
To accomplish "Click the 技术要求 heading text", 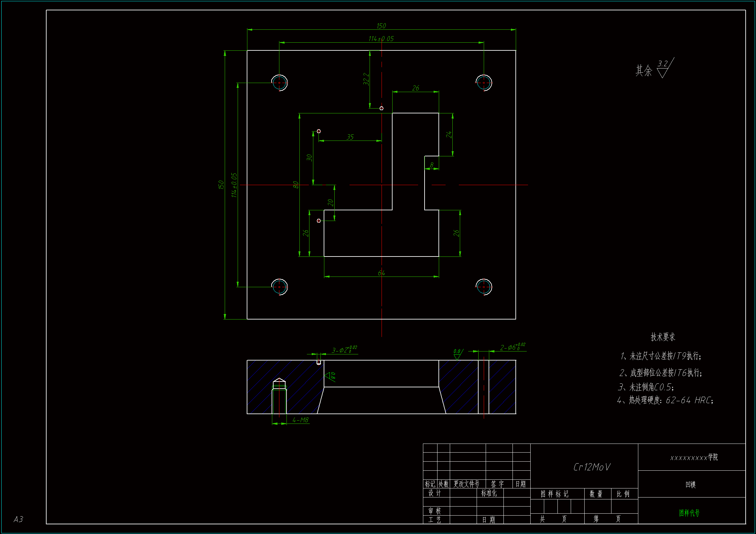I will [663, 337].
